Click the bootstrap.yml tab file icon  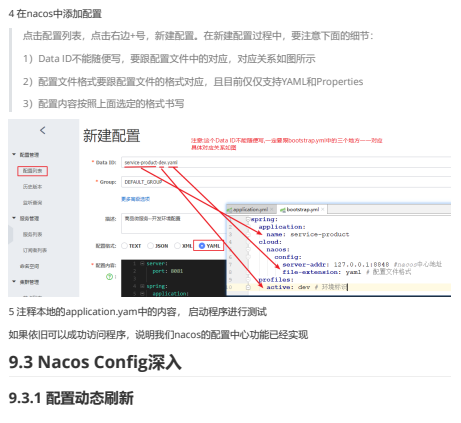283,210
